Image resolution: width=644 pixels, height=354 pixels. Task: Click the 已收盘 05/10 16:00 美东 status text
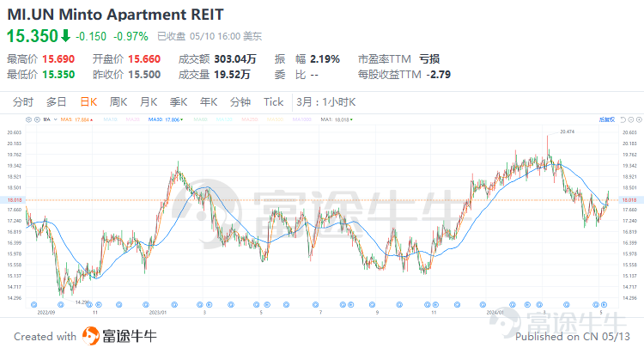pos(210,37)
